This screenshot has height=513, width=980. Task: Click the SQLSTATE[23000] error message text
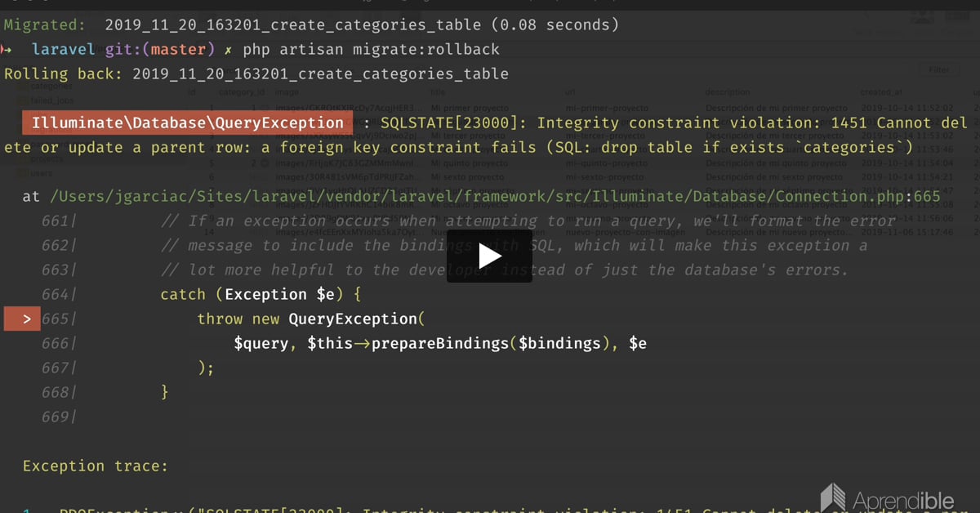[486, 136]
